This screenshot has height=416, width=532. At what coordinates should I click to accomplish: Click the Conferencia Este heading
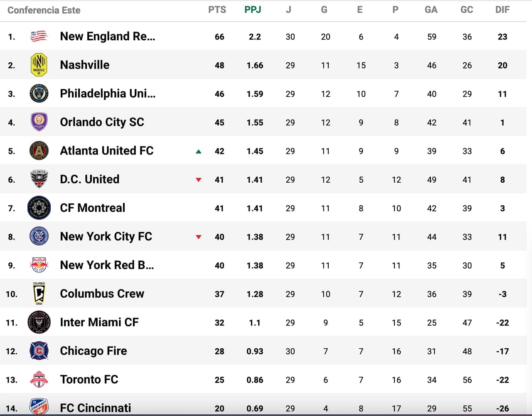[x=44, y=10]
